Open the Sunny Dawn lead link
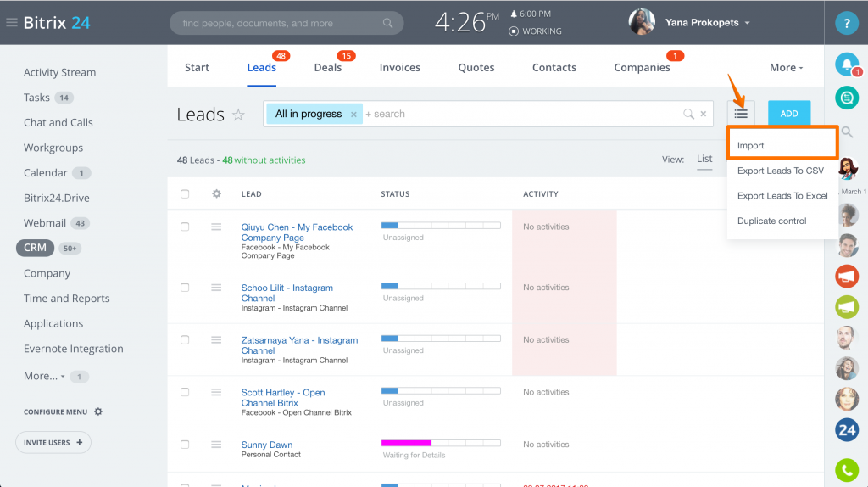The width and height of the screenshot is (868, 487). tap(267, 445)
